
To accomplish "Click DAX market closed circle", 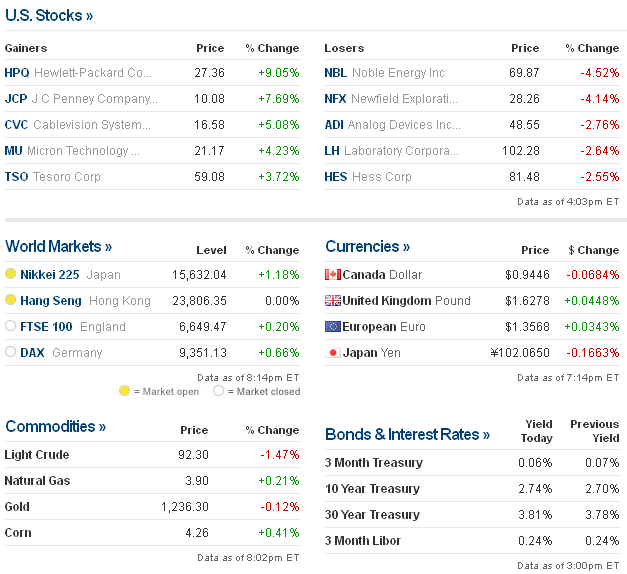I will click(x=11, y=352).
